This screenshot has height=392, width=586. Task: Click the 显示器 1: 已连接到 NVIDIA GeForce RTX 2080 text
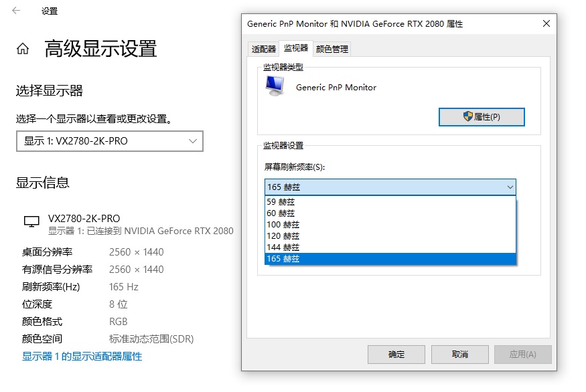[x=141, y=231]
